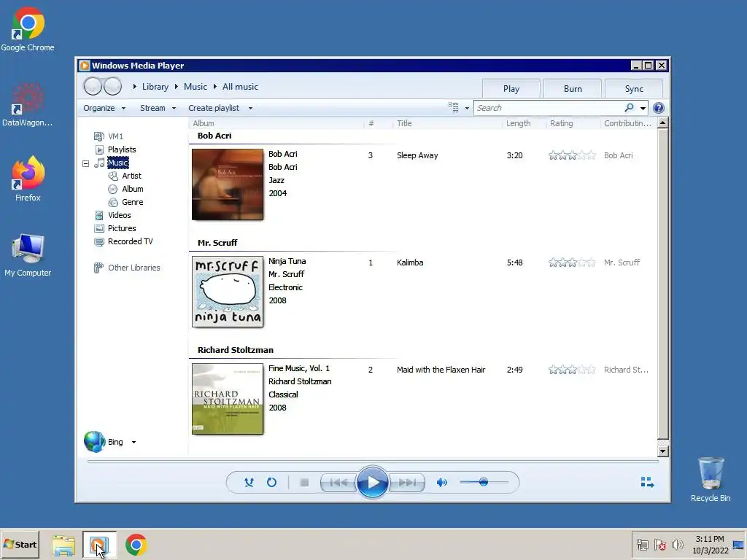The width and height of the screenshot is (747, 560).
Task: Open Google Chrome from taskbar
Action: (x=136, y=545)
